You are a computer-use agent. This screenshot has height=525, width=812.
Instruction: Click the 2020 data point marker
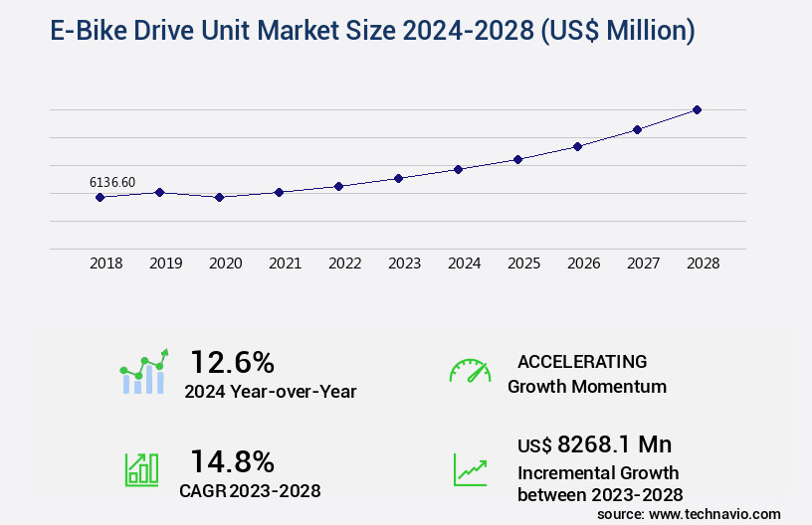click(x=219, y=197)
